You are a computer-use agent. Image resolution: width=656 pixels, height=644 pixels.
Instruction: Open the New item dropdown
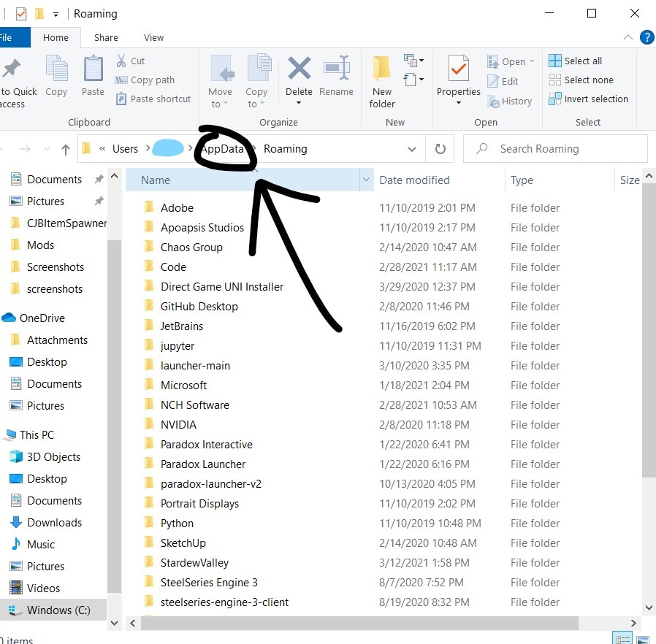(413, 61)
